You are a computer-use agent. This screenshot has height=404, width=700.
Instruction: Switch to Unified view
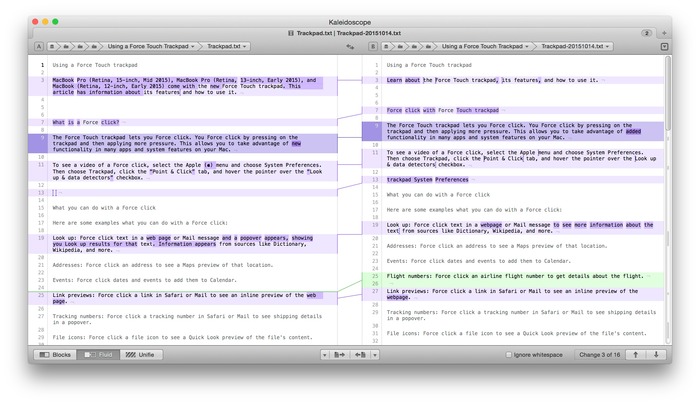[141, 355]
